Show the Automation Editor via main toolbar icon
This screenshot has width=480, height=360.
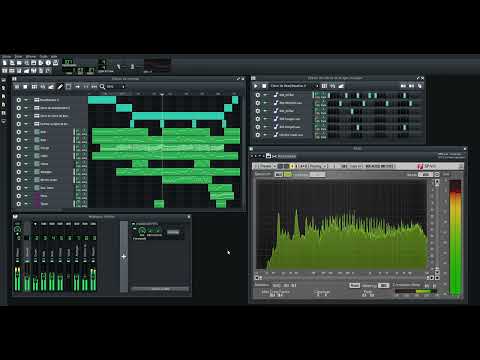click(26, 71)
